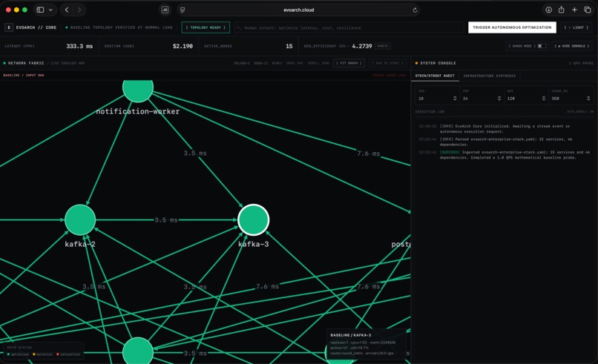Select the highlighted kafka-3 node

click(x=253, y=220)
